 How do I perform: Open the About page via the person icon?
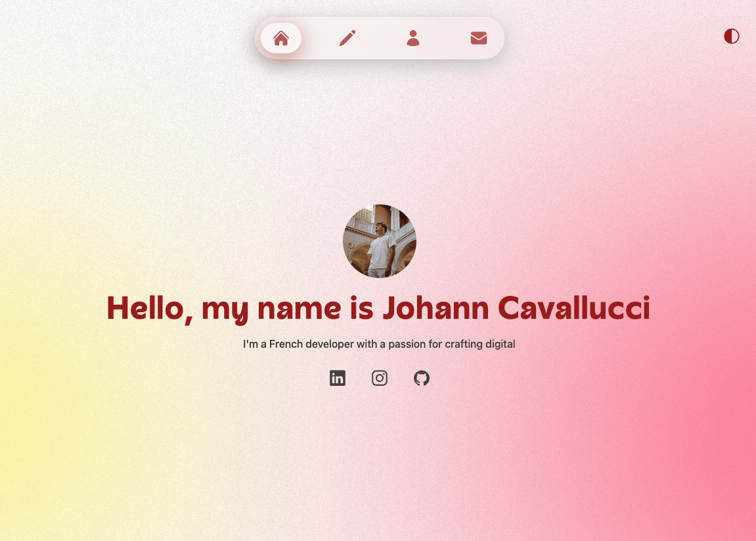[x=412, y=38]
